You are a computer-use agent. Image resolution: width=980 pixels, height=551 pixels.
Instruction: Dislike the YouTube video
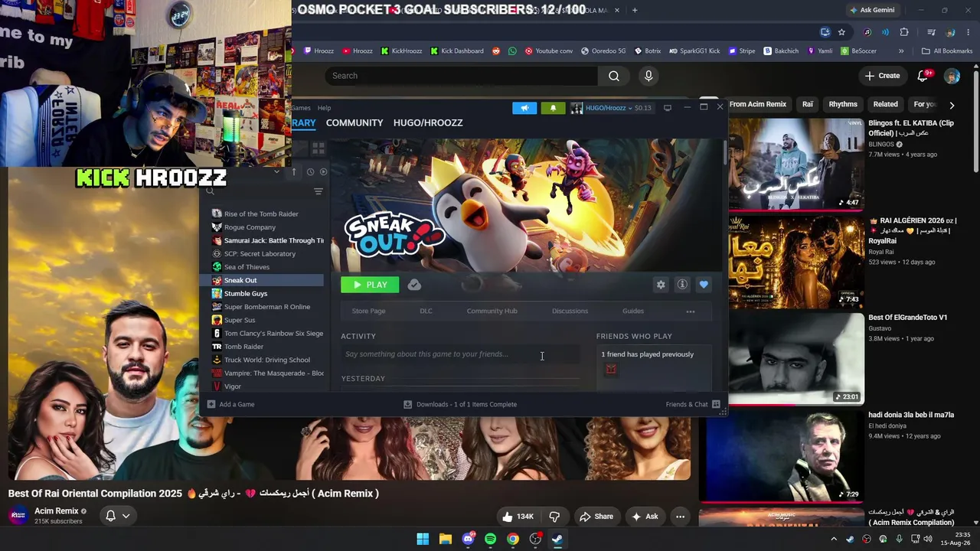(554, 517)
